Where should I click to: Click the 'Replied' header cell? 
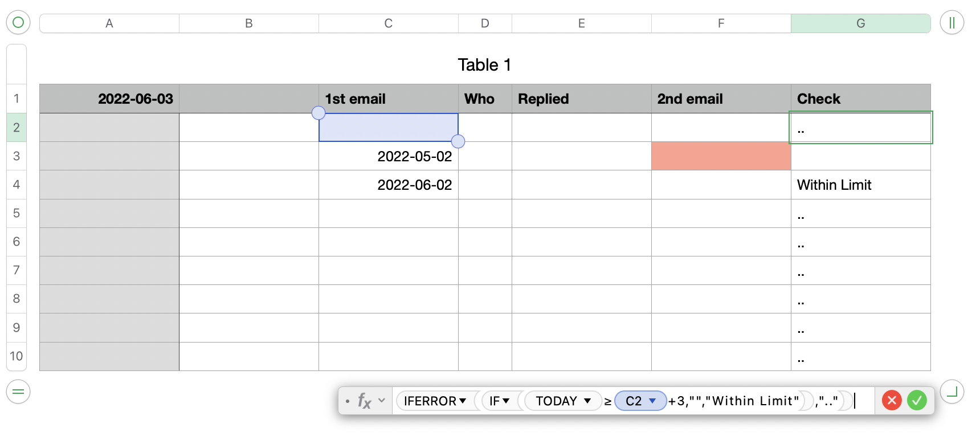(x=581, y=99)
